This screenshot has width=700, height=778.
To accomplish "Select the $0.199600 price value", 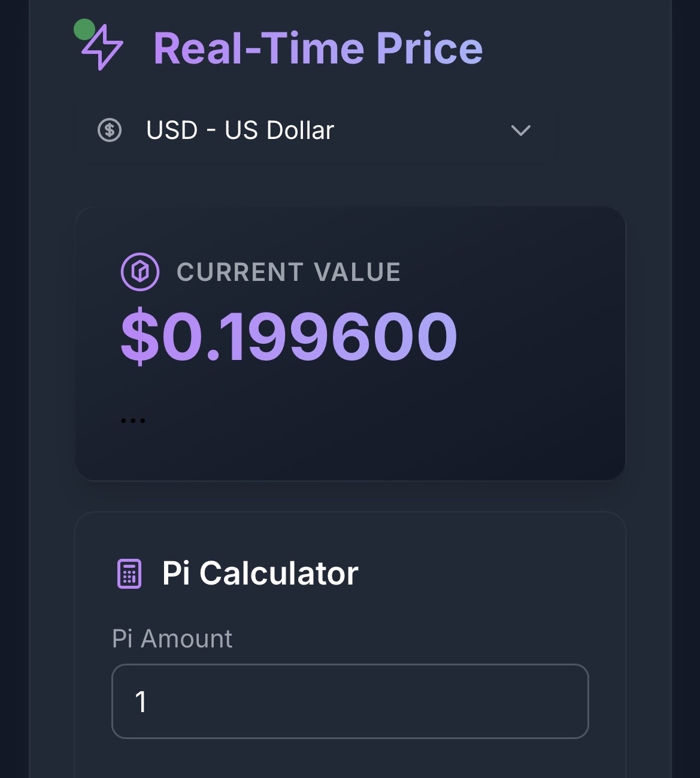I will (289, 336).
